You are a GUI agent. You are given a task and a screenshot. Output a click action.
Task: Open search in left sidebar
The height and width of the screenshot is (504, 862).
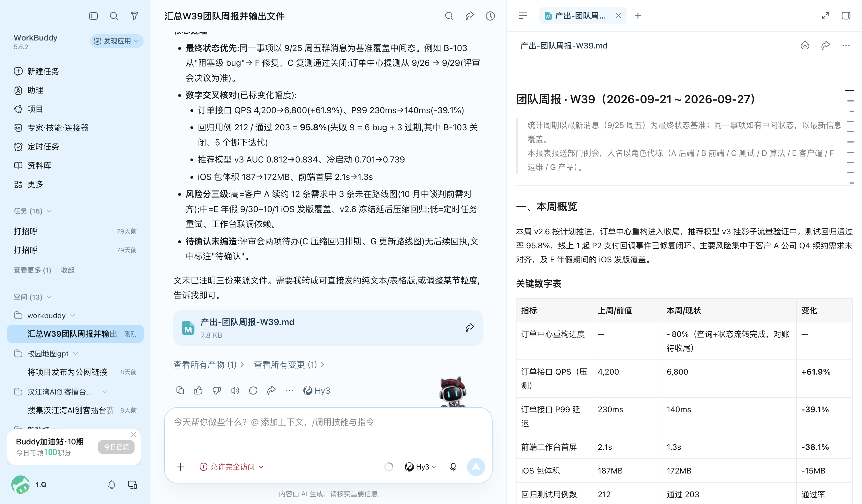(x=114, y=16)
